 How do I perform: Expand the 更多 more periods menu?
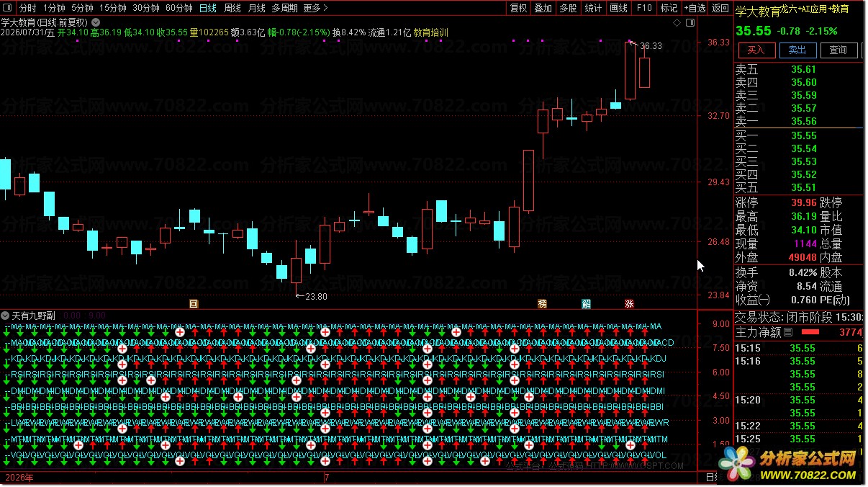click(315, 8)
